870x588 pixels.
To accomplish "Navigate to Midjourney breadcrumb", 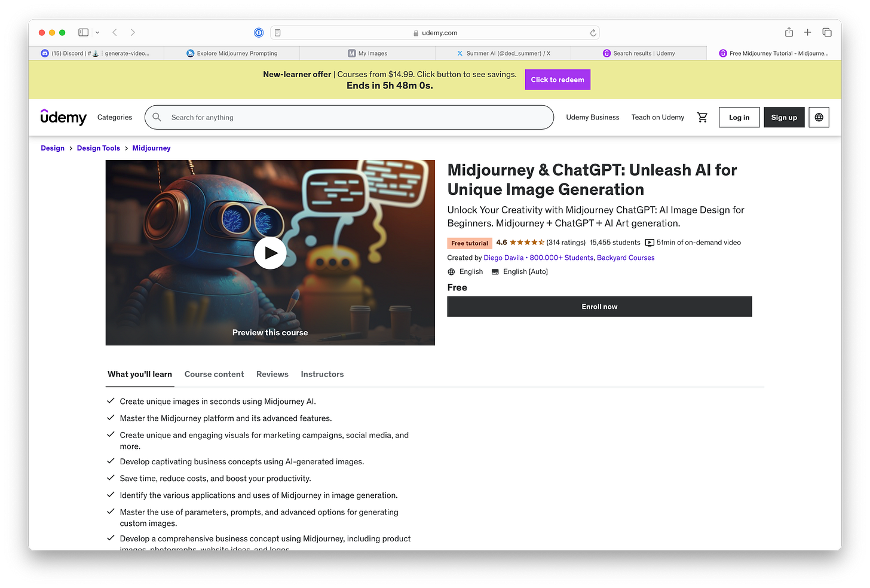I will pos(151,148).
